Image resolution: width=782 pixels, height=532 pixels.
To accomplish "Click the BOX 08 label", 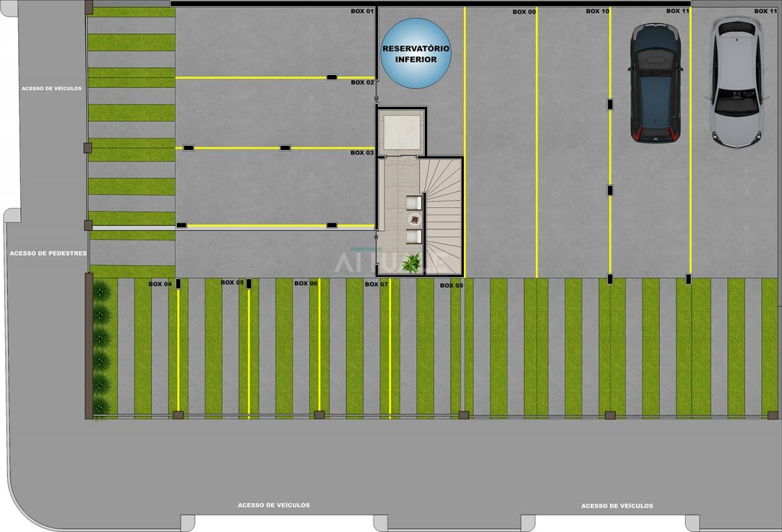I will [451, 285].
